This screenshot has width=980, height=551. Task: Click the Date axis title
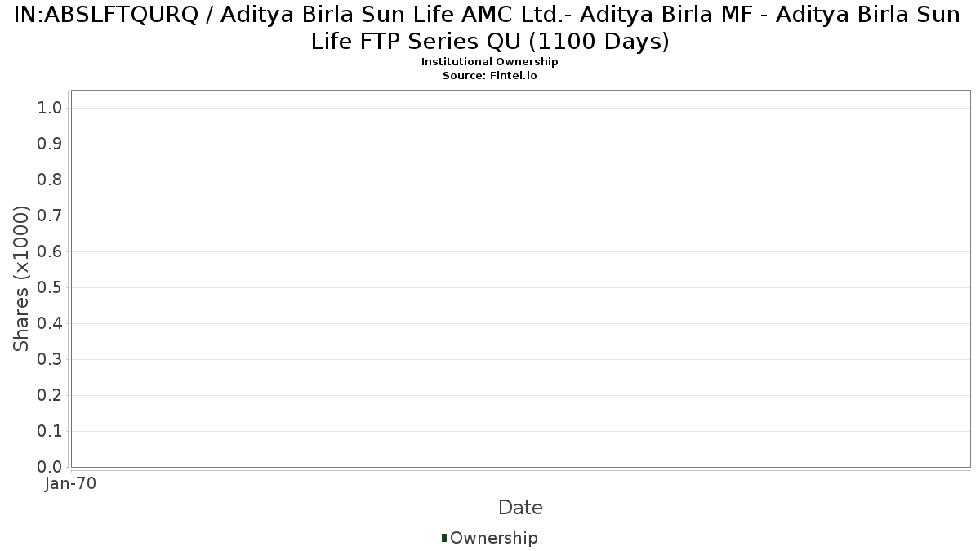tap(520, 508)
